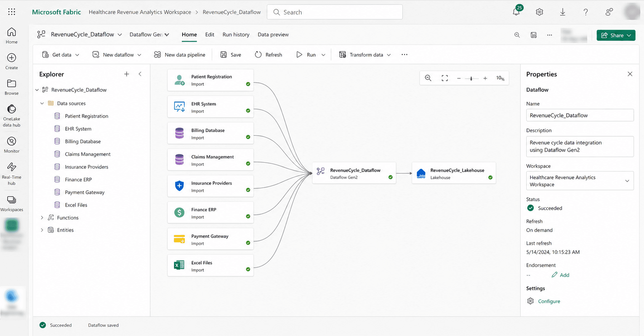
Task: Switch to the Data preview tab
Action: [273, 35]
